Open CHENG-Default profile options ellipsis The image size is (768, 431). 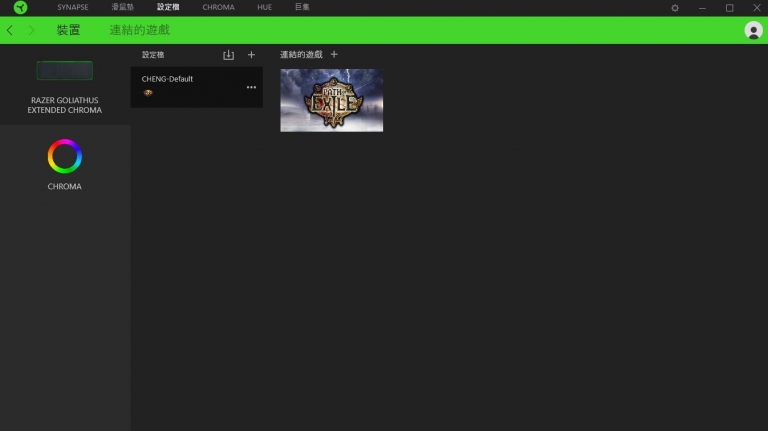tap(251, 87)
